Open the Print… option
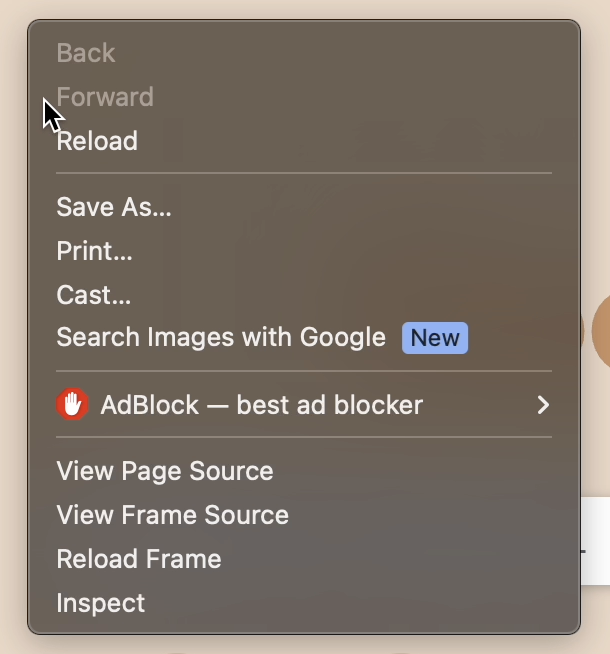The image size is (610, 654). pos(94,251)
